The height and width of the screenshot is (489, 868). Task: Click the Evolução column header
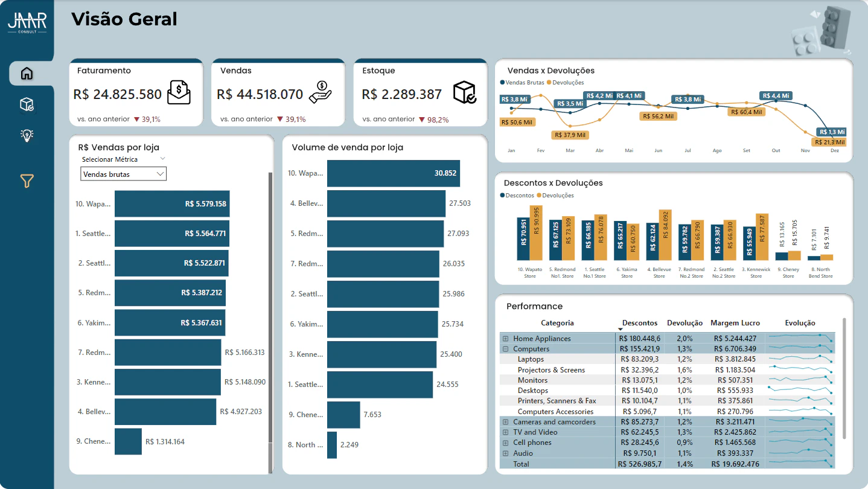coord(800,323)
